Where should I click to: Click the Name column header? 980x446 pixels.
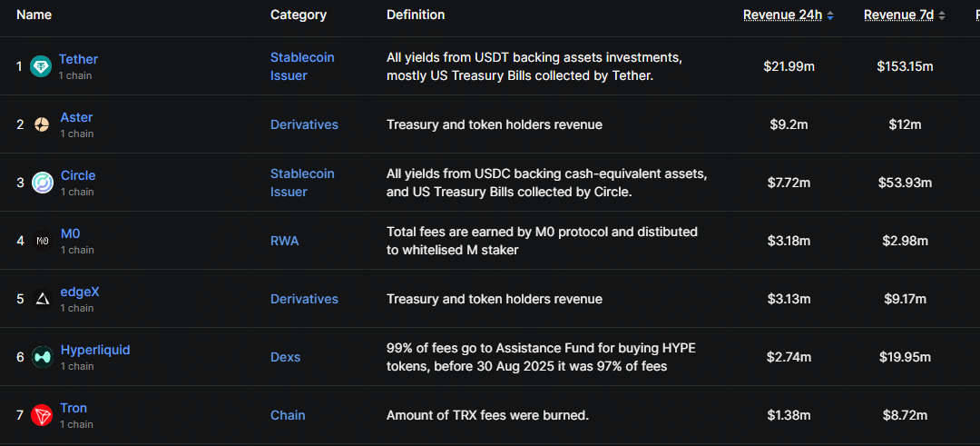(x=34, y=15)
